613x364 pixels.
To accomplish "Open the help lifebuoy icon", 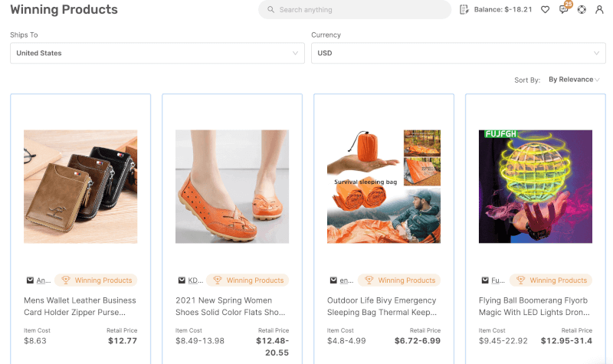I will coord(582,9).
